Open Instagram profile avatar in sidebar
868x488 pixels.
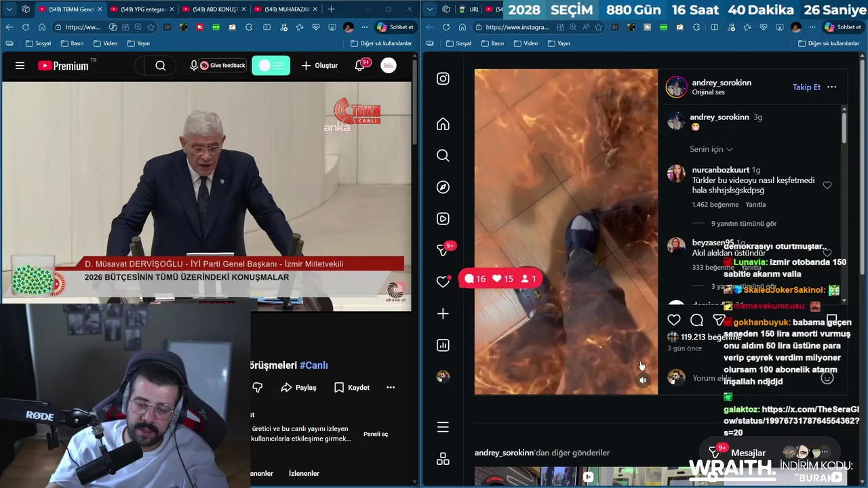443,377
